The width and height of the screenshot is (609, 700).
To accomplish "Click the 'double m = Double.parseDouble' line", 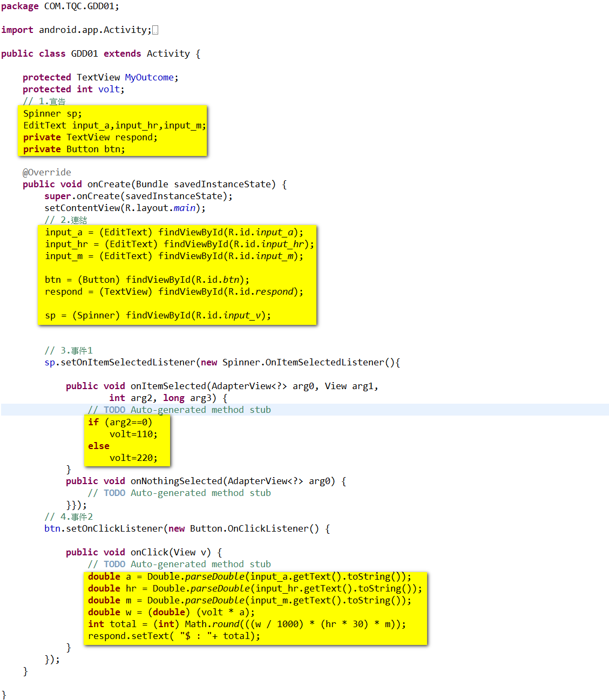I will [249, 601].
